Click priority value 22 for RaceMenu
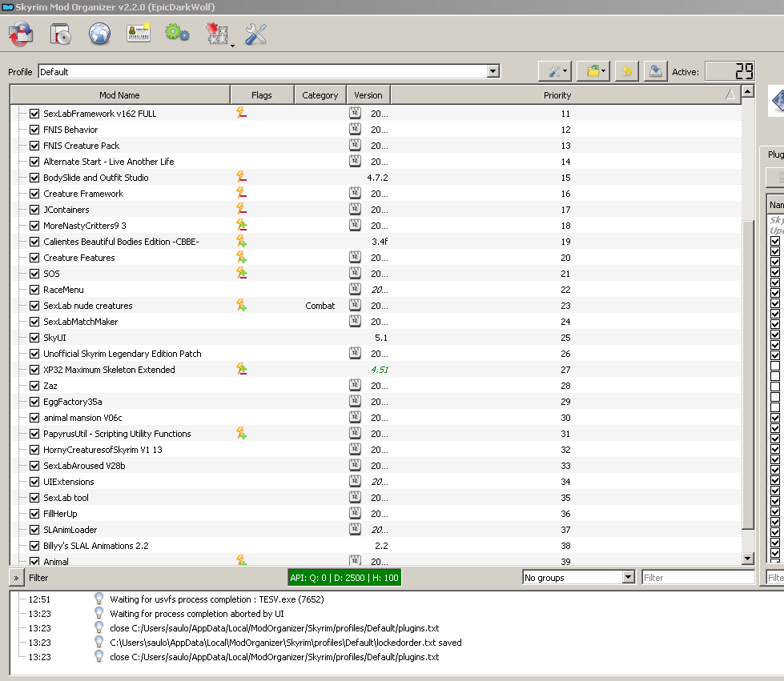 [x=565, y=290]
